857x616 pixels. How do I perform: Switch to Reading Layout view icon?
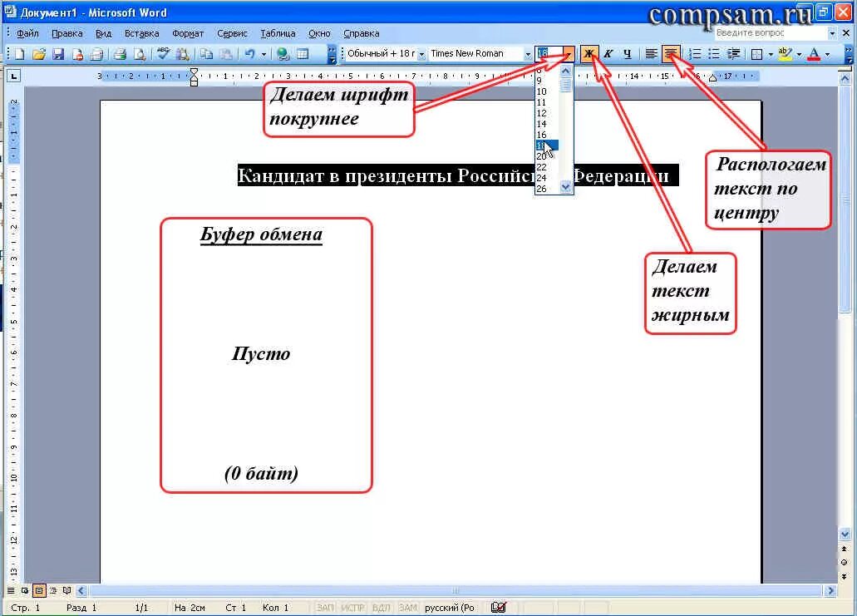point(66,591)
